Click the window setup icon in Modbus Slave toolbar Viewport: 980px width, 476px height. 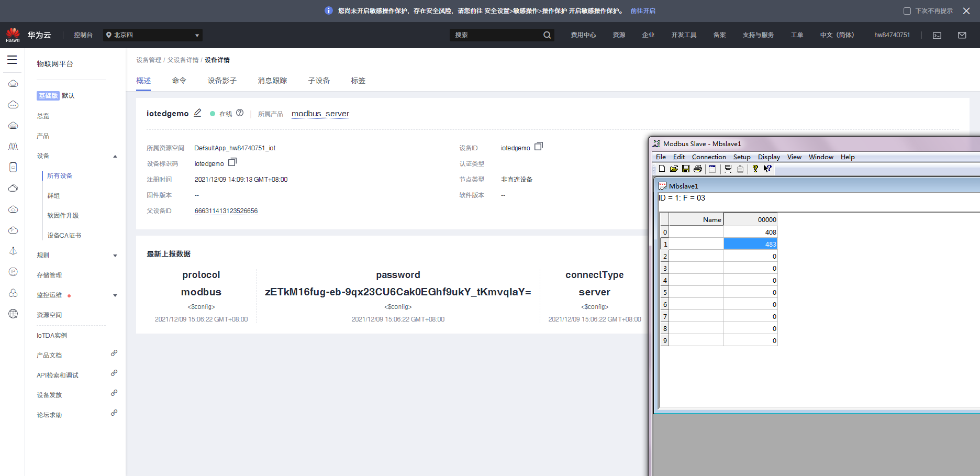pyautogui.click(x=712, y=169)
